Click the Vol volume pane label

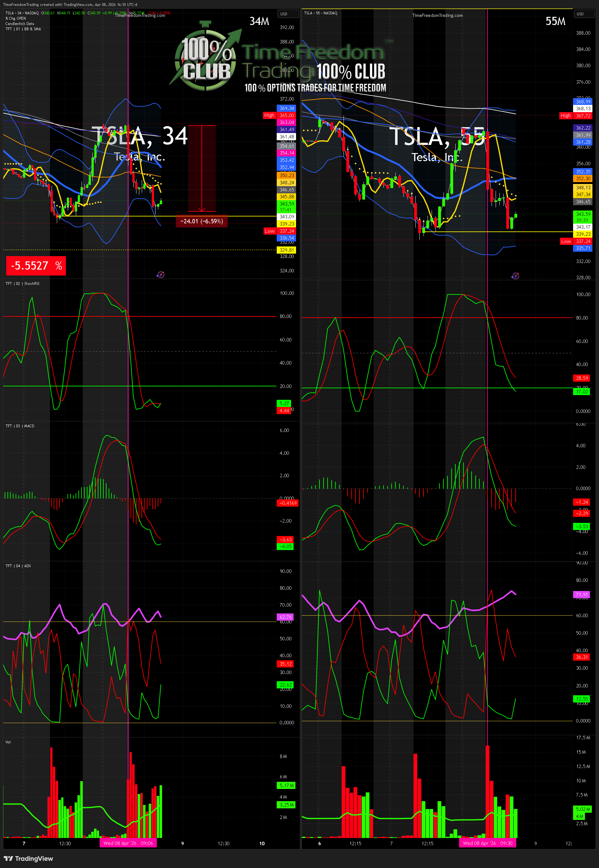click(x=8, y=742)
